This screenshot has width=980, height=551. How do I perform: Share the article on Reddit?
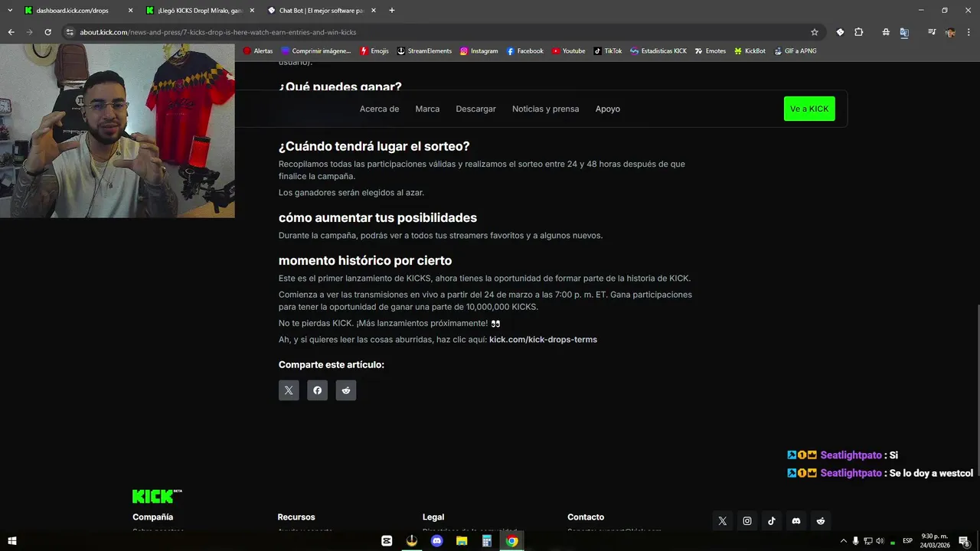point(346,390)
